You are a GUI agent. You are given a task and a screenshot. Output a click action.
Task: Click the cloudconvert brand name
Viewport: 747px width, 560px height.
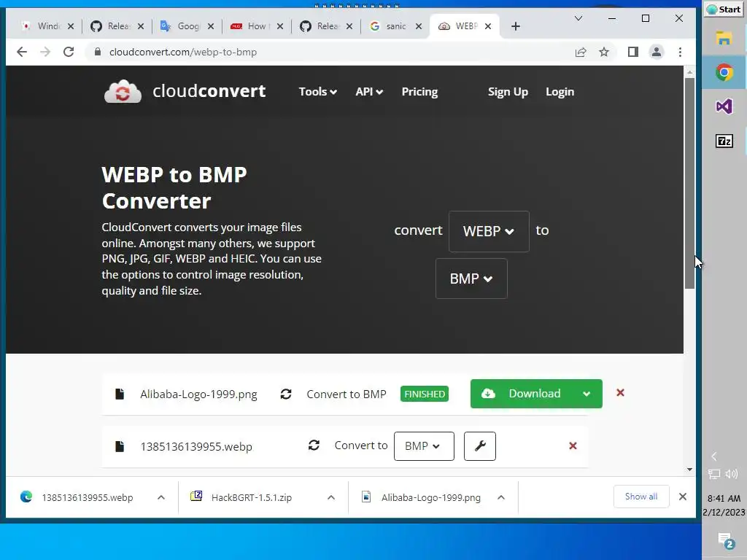pos(209,91)
